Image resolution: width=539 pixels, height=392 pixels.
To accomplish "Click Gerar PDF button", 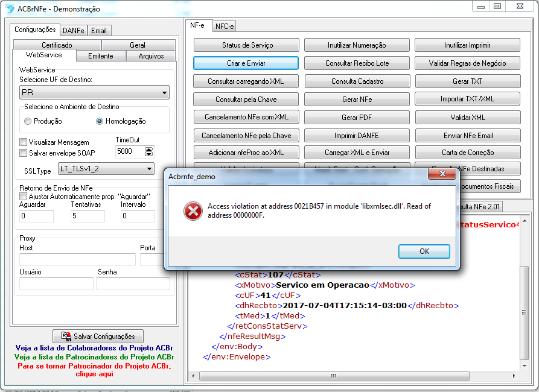I will click(357, 117).
